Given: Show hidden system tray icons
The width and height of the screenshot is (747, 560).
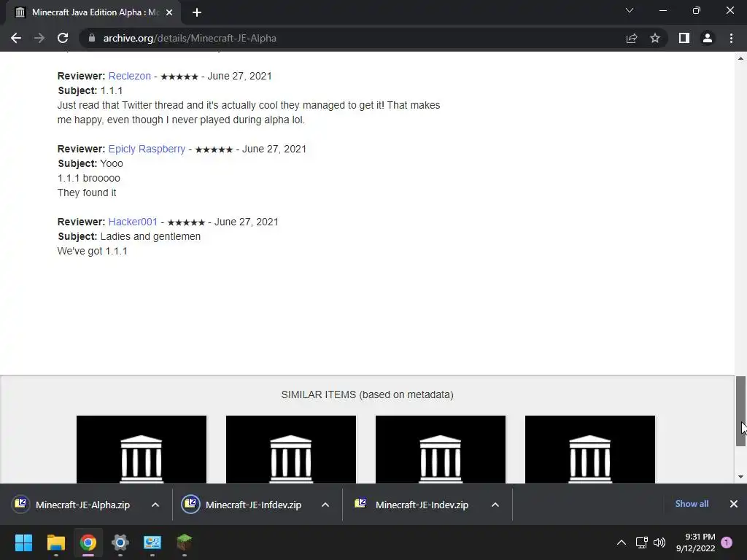Looking at the screenshot, I should 622,542.
